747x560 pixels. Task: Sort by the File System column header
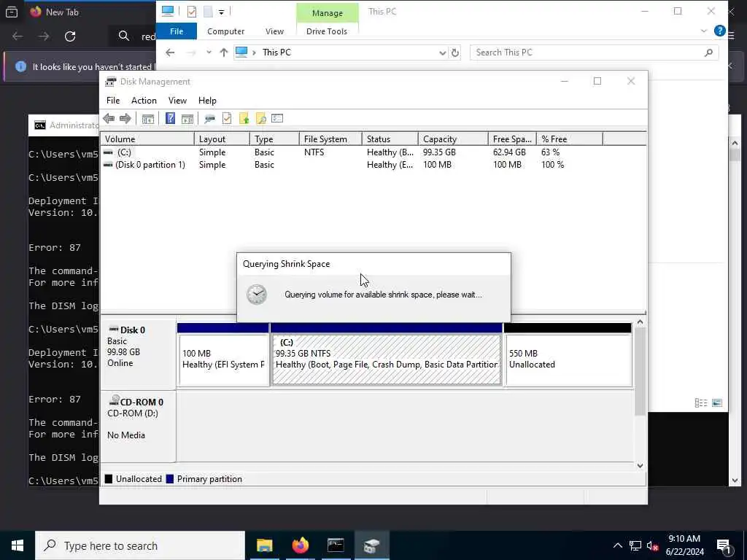click(x=330, y=139)
